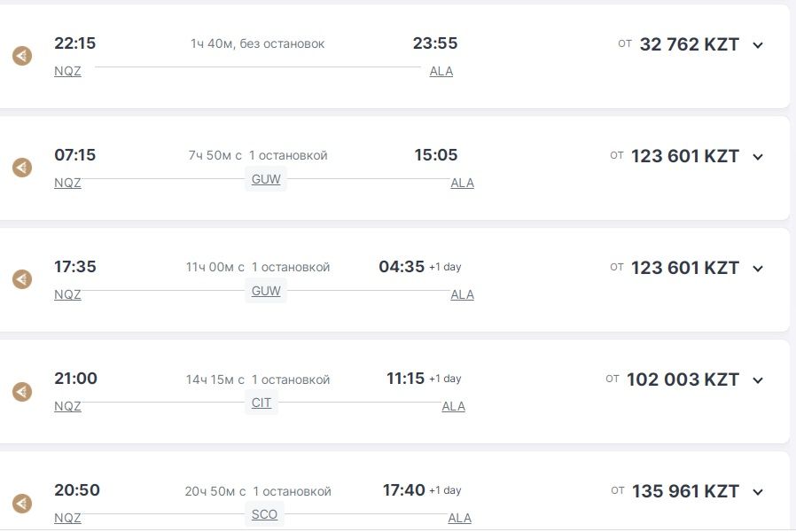
Task: Click NQZ origin code on 22:15 flight
Action: click(67, 71)
